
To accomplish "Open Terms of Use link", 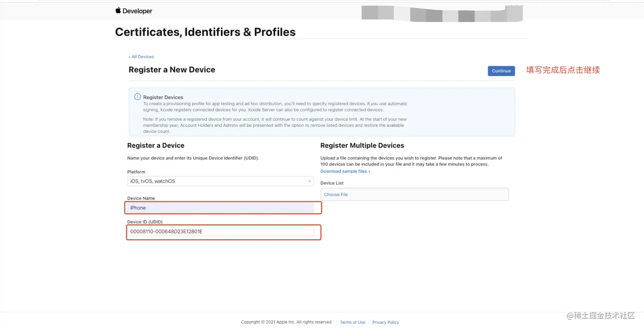I will (x=352, y=323).
